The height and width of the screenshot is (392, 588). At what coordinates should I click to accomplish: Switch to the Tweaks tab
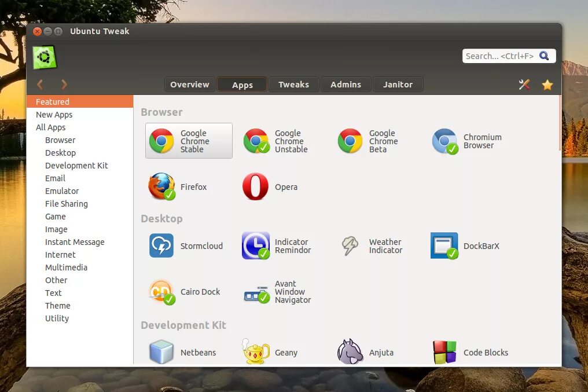[293, 85]
